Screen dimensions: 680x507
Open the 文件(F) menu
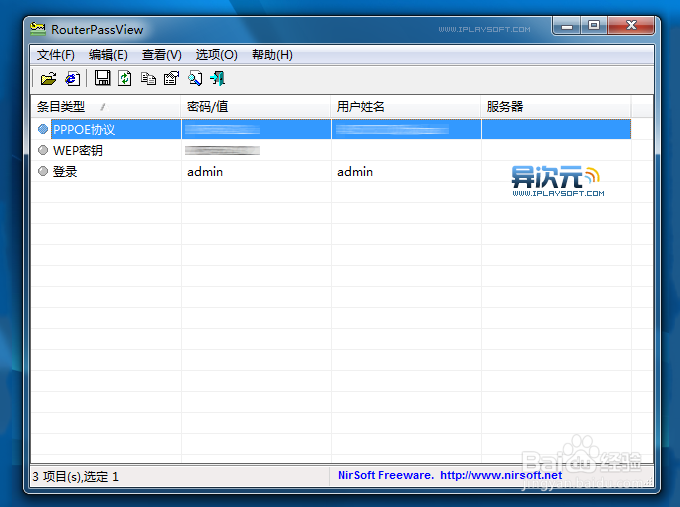coord(56,55)
